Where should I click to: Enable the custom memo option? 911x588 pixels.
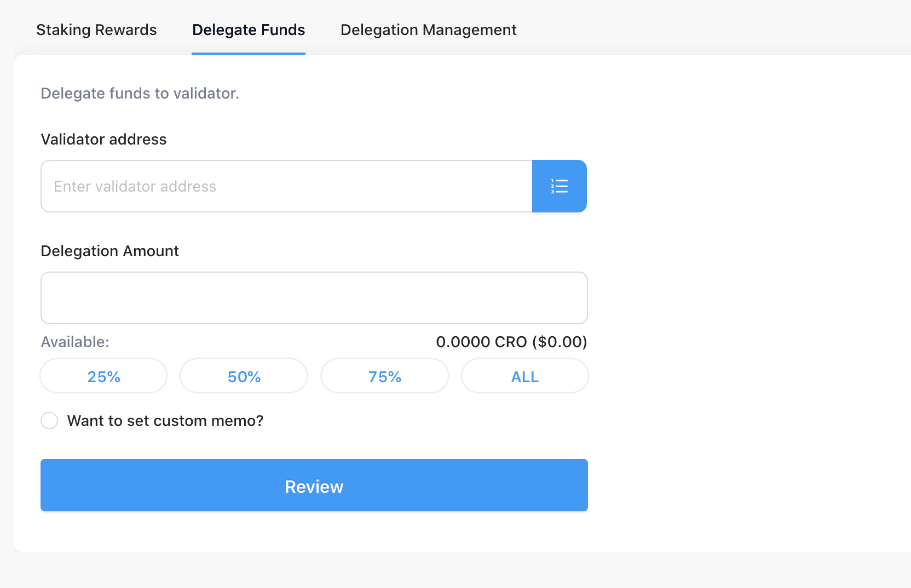coord(49,420)
